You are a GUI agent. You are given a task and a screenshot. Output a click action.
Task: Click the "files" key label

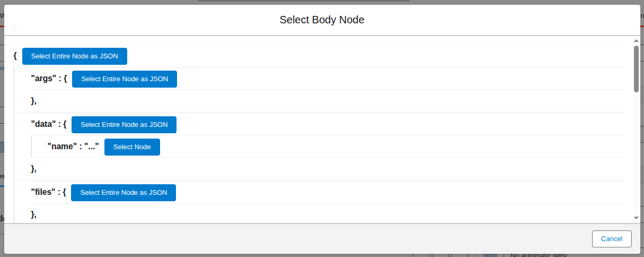(x=43, y=193)
